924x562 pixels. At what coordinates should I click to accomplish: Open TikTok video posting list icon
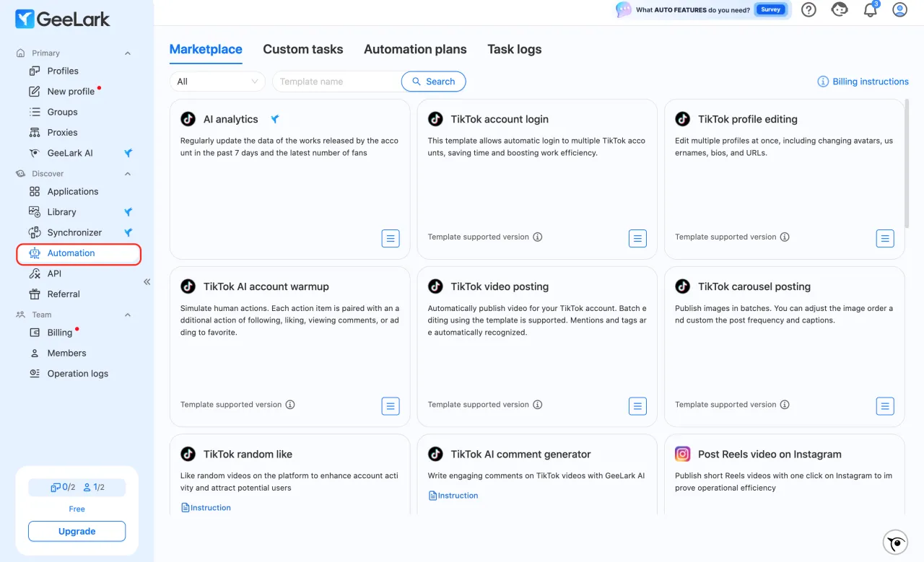pyautogui.click(x=637, y=406)
